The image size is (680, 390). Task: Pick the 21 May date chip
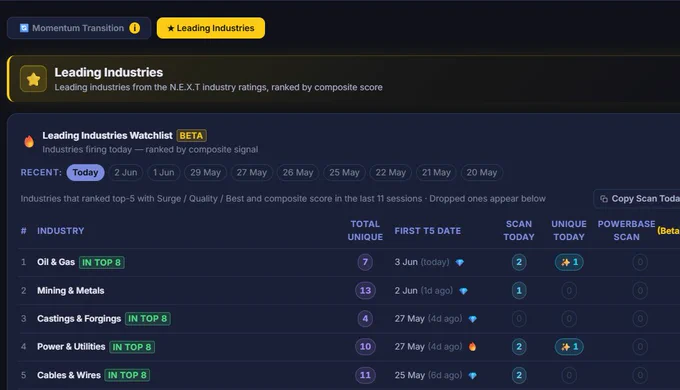point(436,173)
